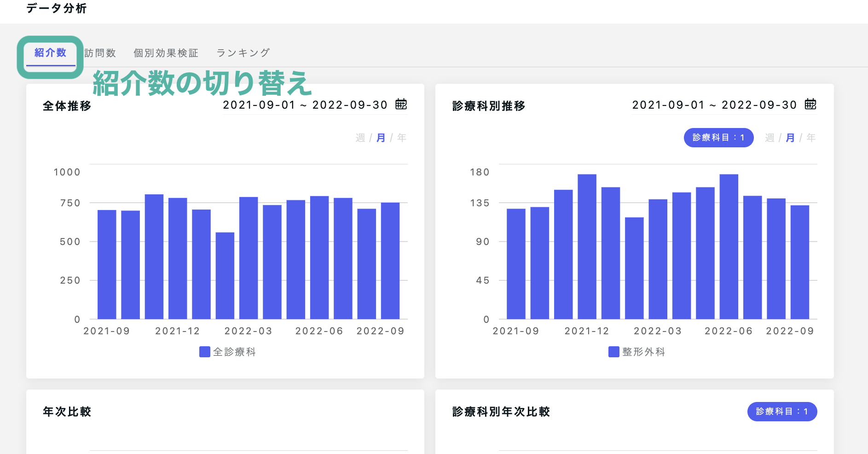
Task: Click the 整形外科 legend label
Action: (643, 352)
